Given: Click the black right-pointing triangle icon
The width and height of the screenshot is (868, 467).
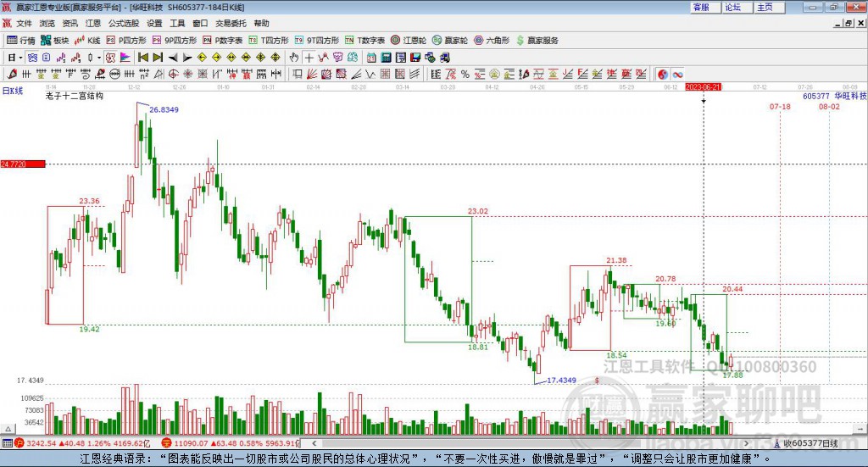Looking at the screenshot, I should (x=187, y=58).
